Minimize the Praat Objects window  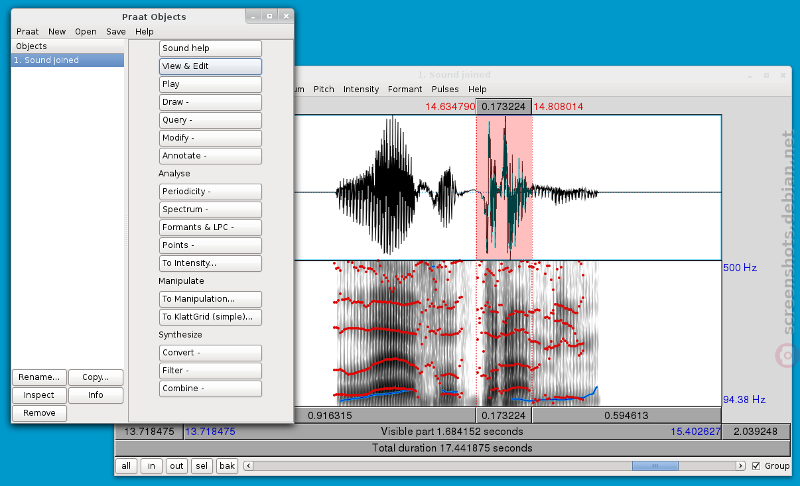253,16
